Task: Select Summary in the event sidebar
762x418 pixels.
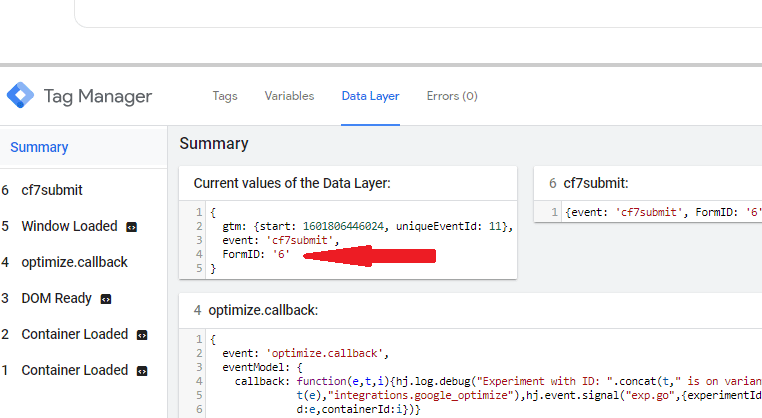Action: 40,147
